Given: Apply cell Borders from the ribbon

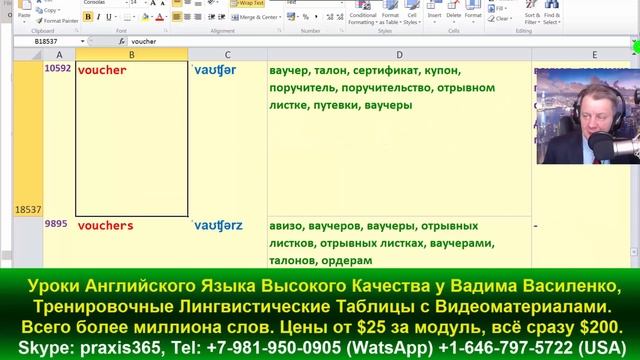Looking at the screenshot, I should (127, 17).
